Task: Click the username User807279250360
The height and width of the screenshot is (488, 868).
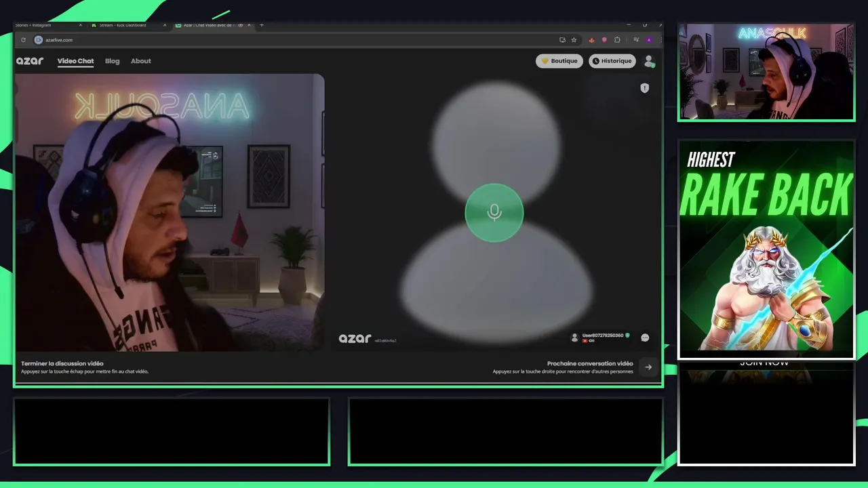Action: coord(603,335)
